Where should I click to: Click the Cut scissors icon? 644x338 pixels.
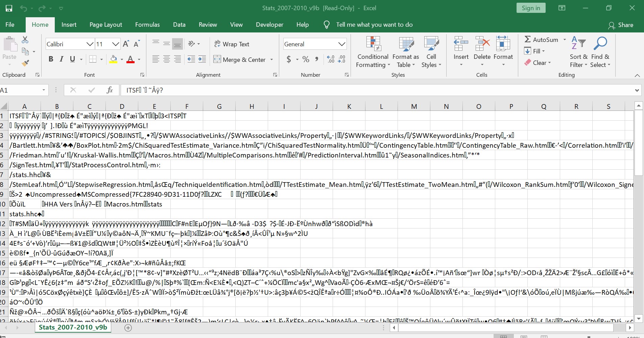tap(25, 40)
